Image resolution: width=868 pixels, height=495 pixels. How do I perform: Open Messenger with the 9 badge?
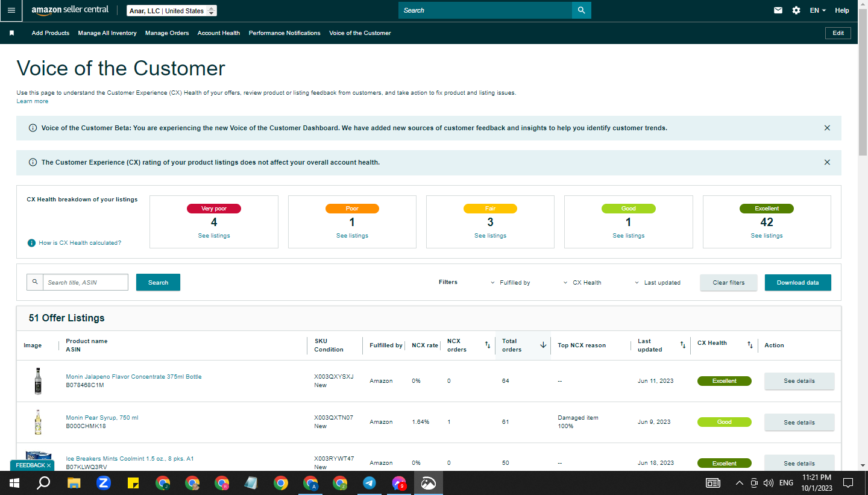tap(398, 483)
